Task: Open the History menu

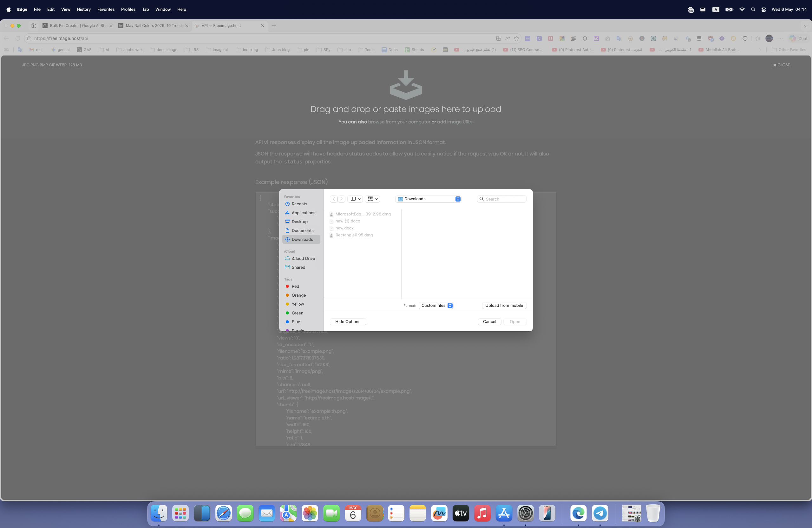Action: coord(84,9)
